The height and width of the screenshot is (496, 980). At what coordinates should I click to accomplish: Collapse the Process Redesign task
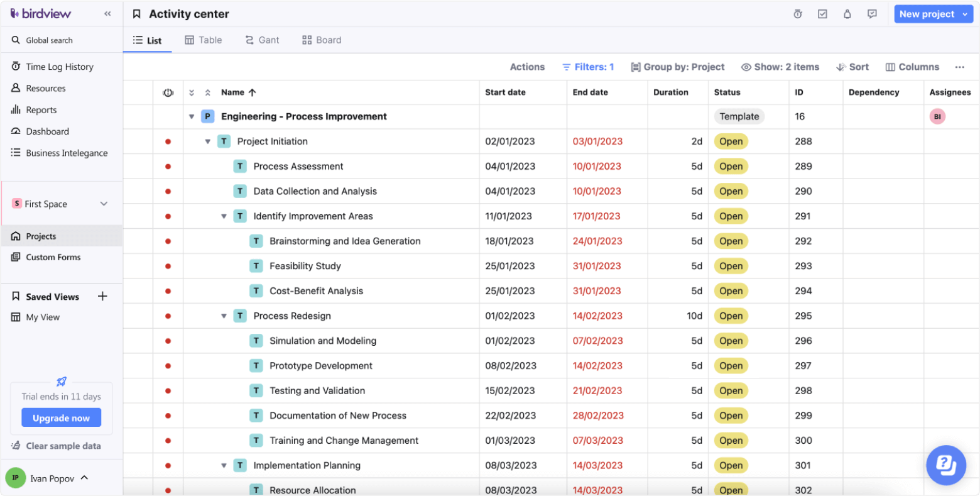(224, 316)
